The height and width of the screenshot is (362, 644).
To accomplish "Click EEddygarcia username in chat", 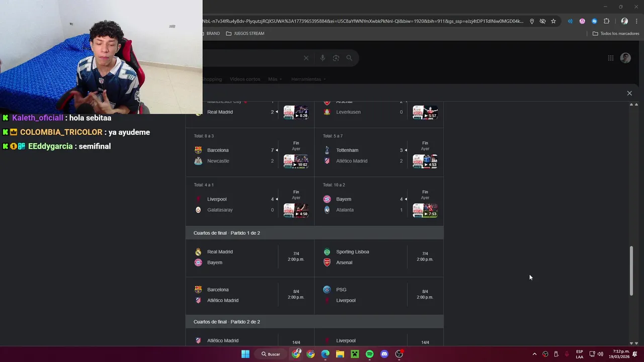I will [x=50, y=146].
